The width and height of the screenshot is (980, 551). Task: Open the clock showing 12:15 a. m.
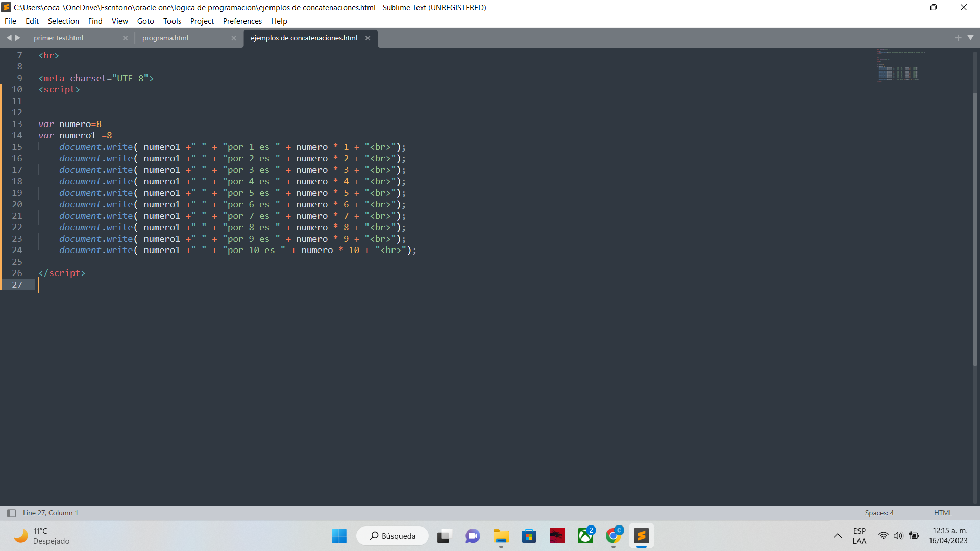coord(948,536)
